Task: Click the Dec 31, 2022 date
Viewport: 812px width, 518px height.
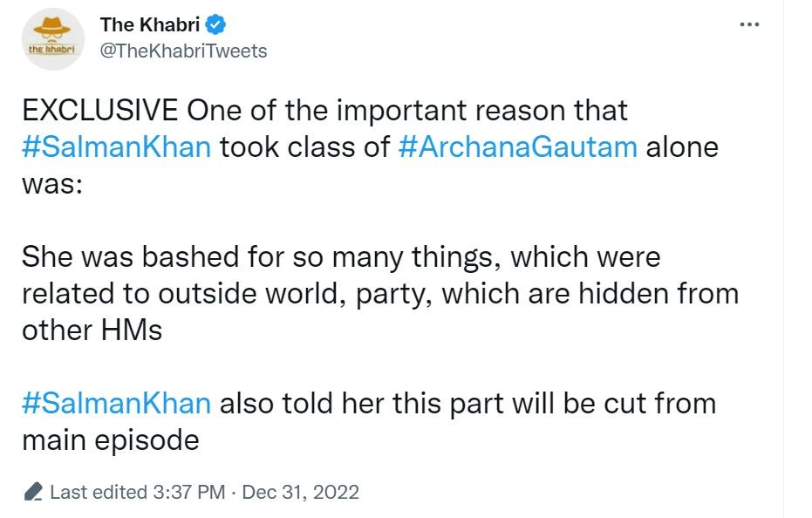Action: pyautogui.click(x=299, y=492)
